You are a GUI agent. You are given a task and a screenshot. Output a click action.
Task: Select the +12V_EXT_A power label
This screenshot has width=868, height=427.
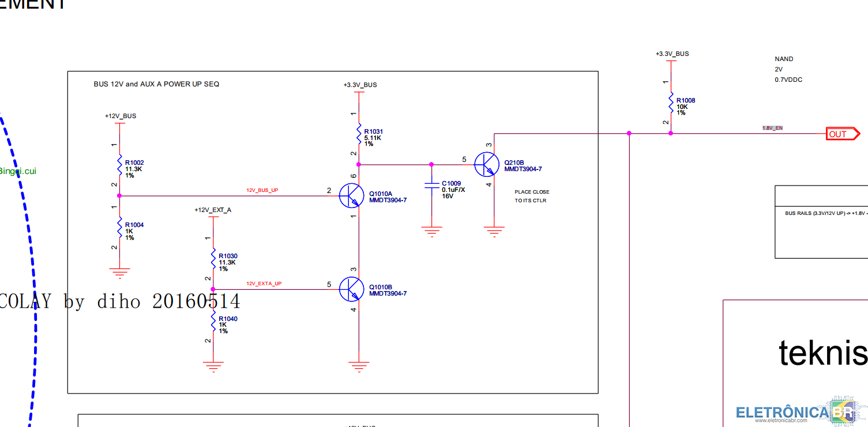[x=213, y=210]
